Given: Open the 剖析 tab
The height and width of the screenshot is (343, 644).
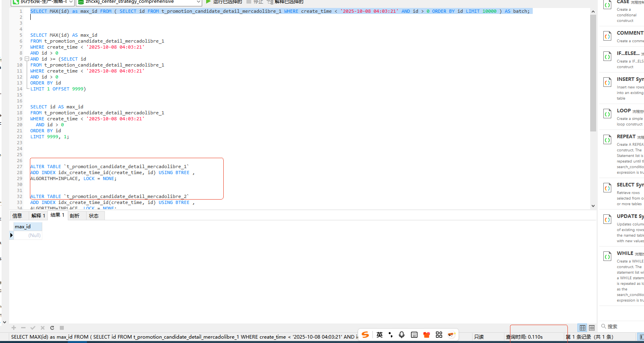Looking at the screenshot, I should click(x=75, y=216).
